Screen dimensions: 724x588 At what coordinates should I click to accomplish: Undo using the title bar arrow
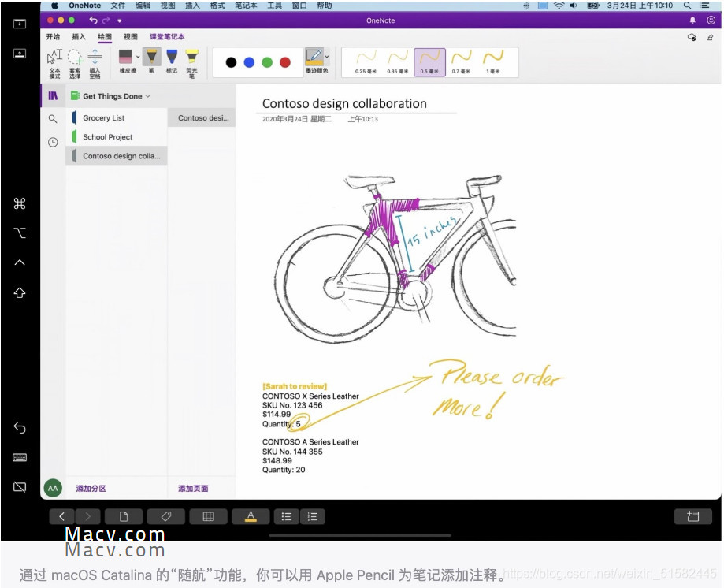(93, 20)
